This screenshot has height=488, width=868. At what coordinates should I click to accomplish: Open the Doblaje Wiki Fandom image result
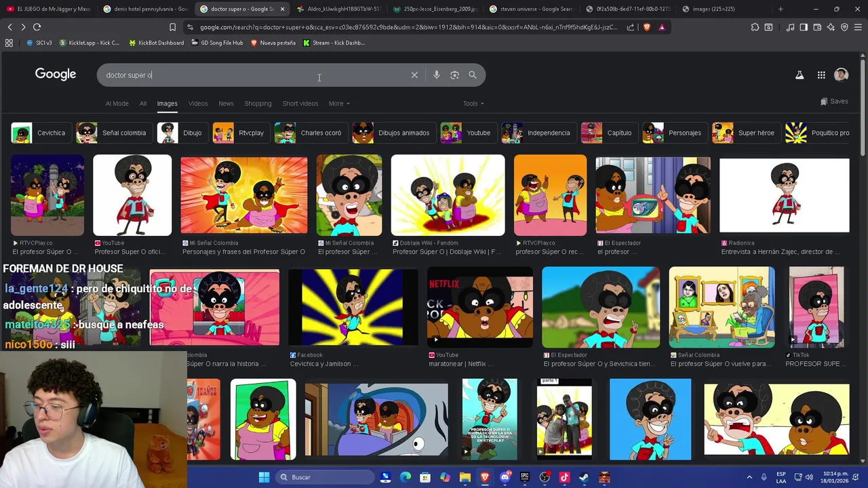[x=448, y=195]
